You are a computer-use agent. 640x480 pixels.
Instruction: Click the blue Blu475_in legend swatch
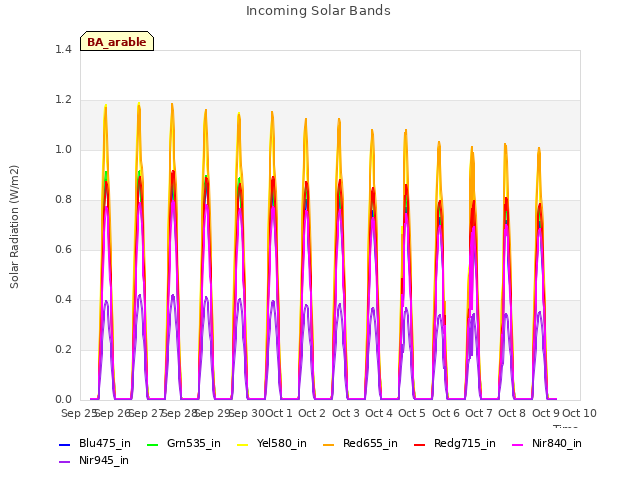click(x=64, y=444)
